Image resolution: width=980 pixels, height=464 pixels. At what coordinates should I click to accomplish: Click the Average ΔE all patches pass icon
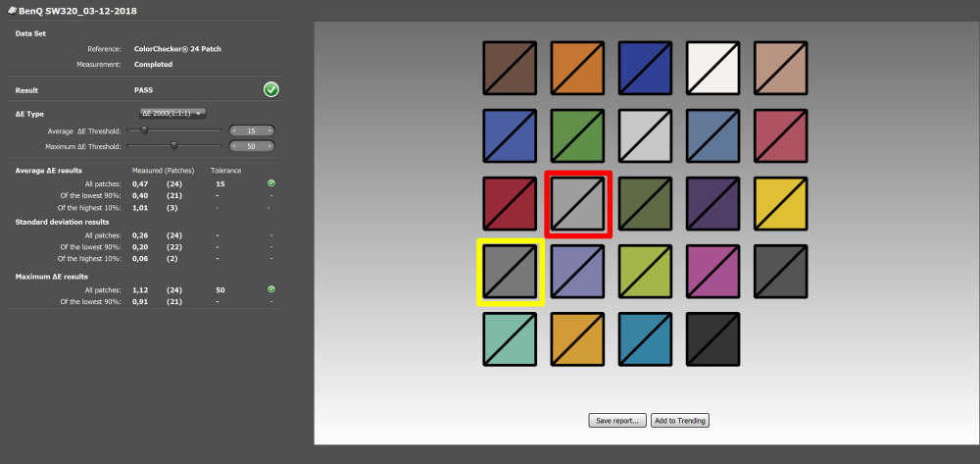271,183
